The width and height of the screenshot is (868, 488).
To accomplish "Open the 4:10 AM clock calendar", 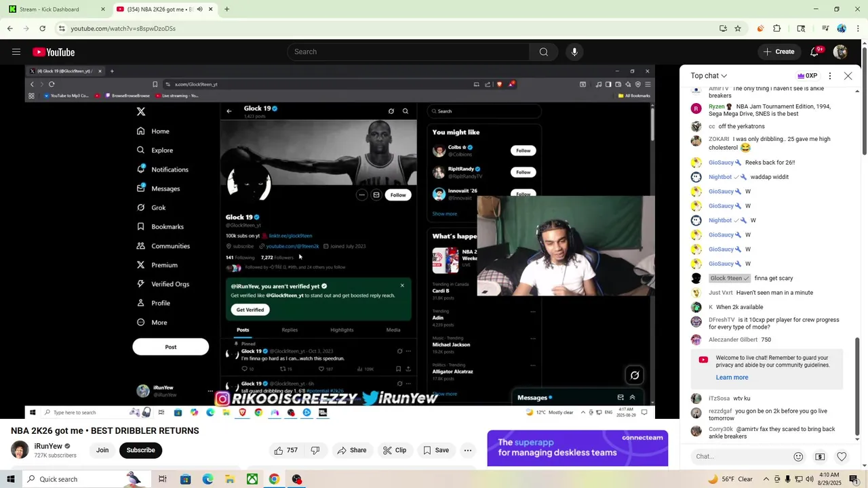I will (831, 479).
